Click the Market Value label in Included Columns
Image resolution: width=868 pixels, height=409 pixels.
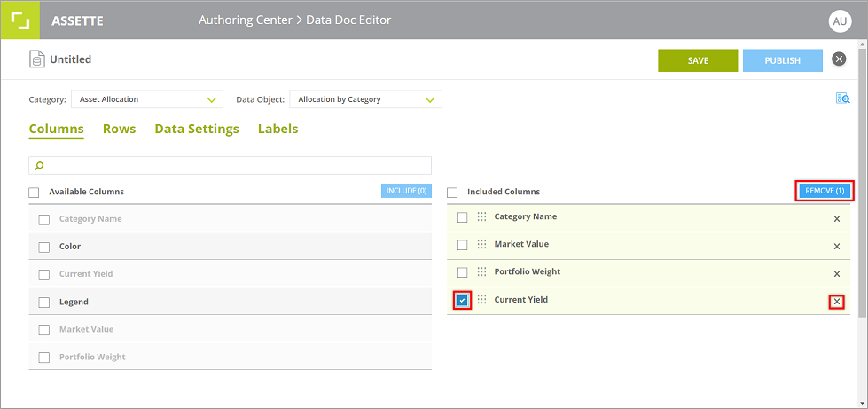pos(521,244)
